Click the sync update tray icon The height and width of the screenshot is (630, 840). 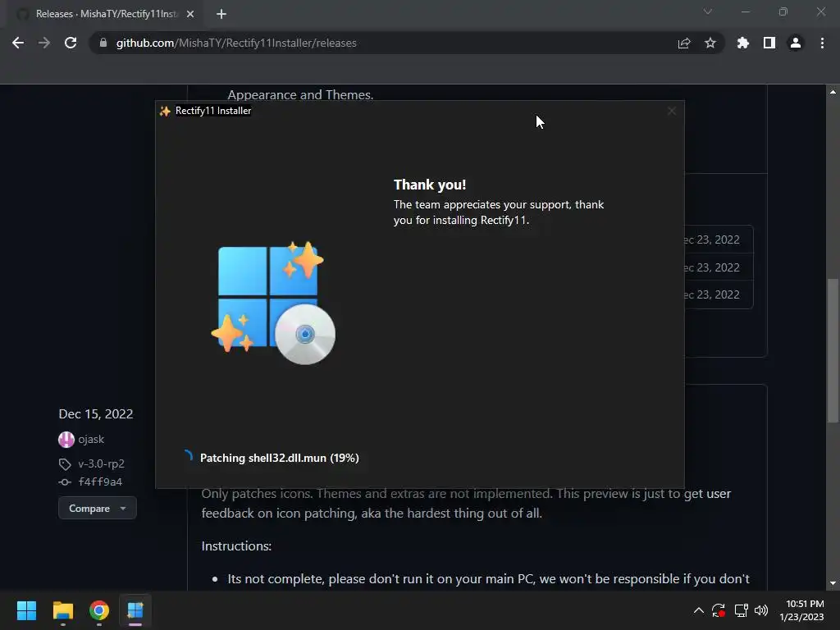[719, 610]
